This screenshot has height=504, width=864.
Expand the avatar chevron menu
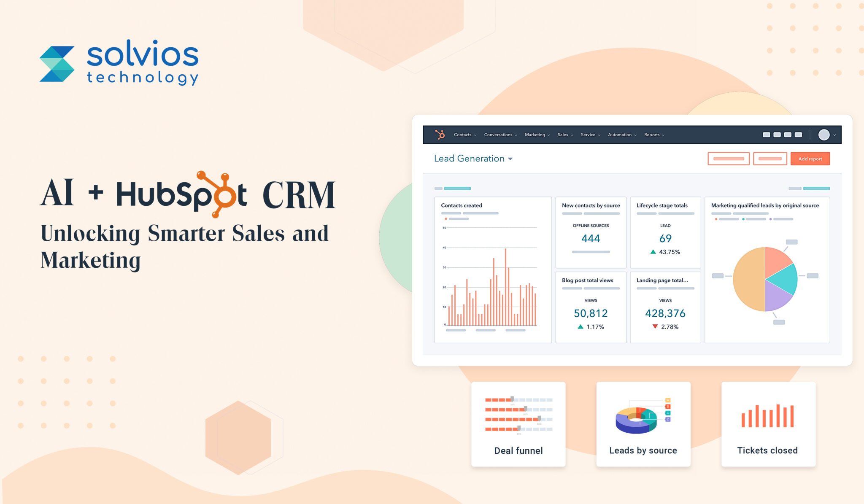pos(834,136)
